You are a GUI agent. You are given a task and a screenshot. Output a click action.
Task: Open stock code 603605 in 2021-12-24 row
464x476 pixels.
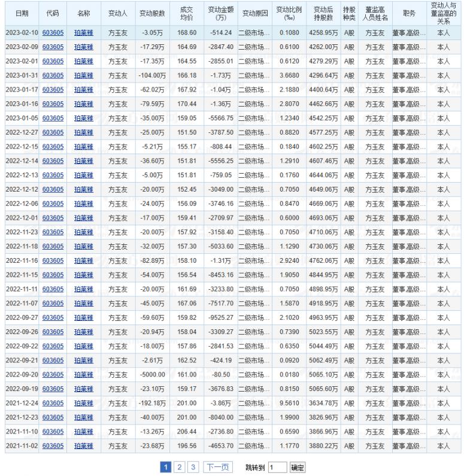tap(53, 403)
